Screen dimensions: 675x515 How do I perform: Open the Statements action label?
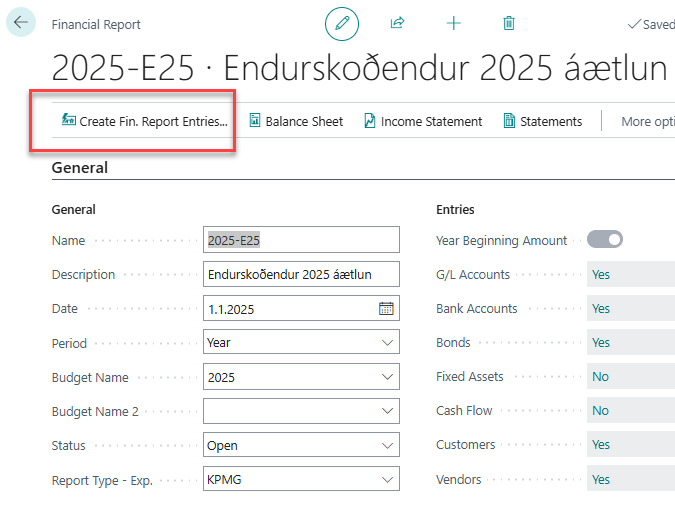[551, 121]
